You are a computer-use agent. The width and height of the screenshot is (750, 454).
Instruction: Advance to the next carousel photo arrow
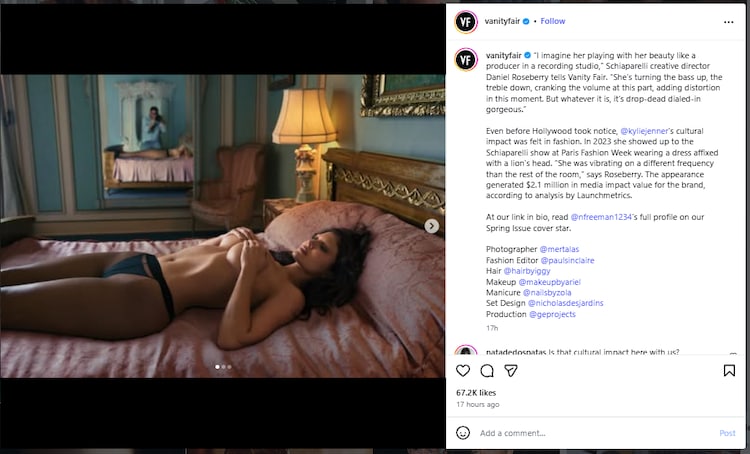tap(431, 226)
